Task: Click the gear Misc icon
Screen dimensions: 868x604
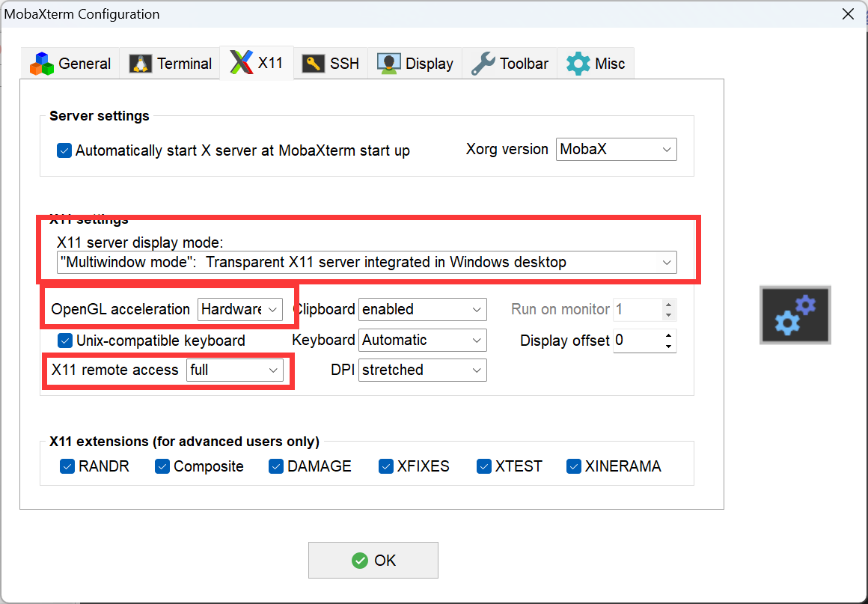Action: [x=578, y=64]
